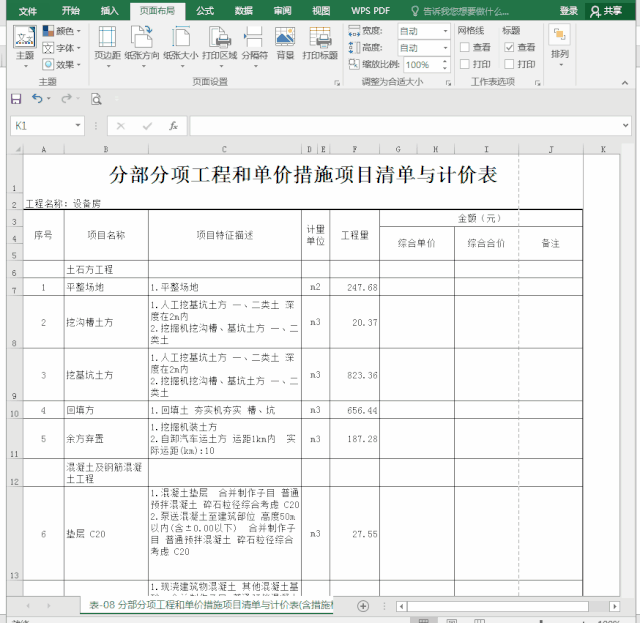The height and width of the screenshot is (623, 640).
Task: Click the Print Titles (打印标题) icon
Action: (320, 37)
